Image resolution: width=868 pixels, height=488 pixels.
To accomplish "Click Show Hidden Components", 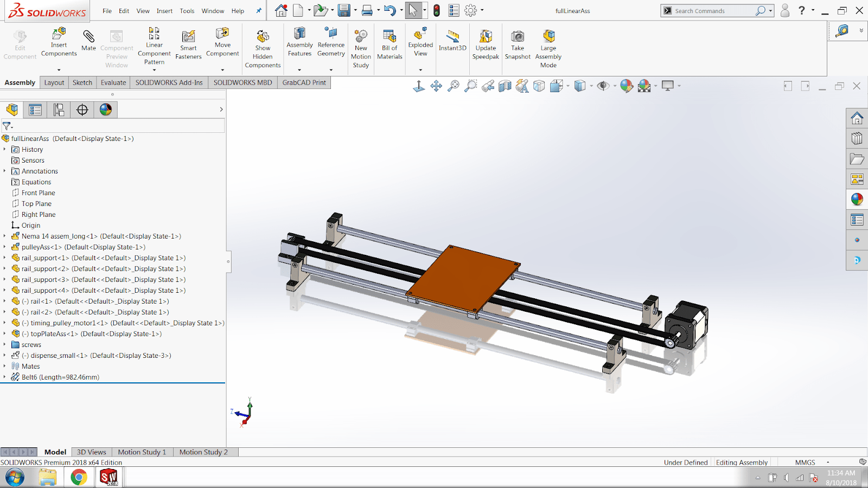I will click(263, 49).
